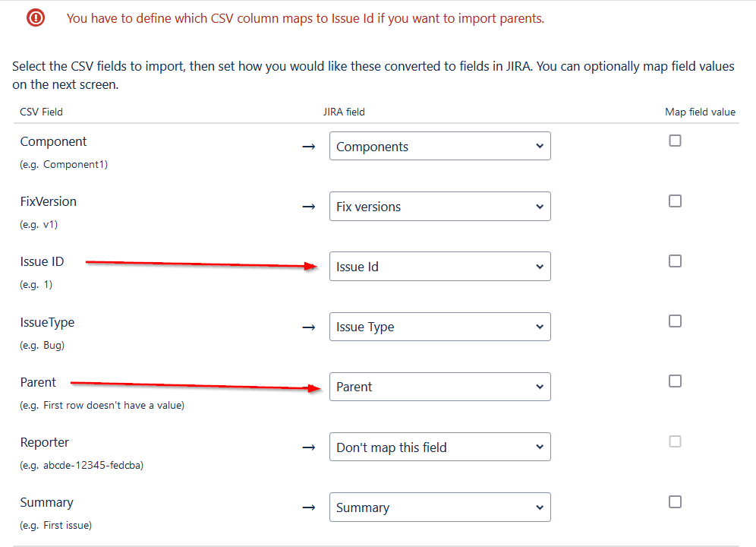Click the arrow icon next to Summary
The image size is (756, 547).
pos(308,507)
